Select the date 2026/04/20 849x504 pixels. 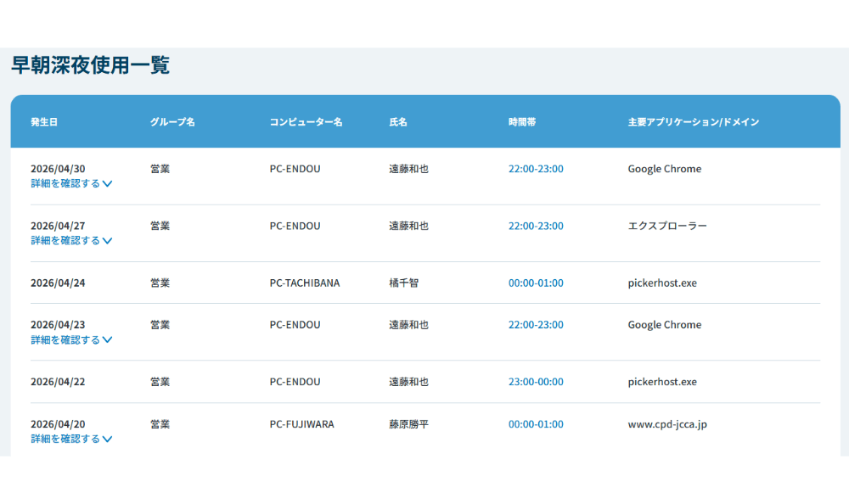click(58, 424)
